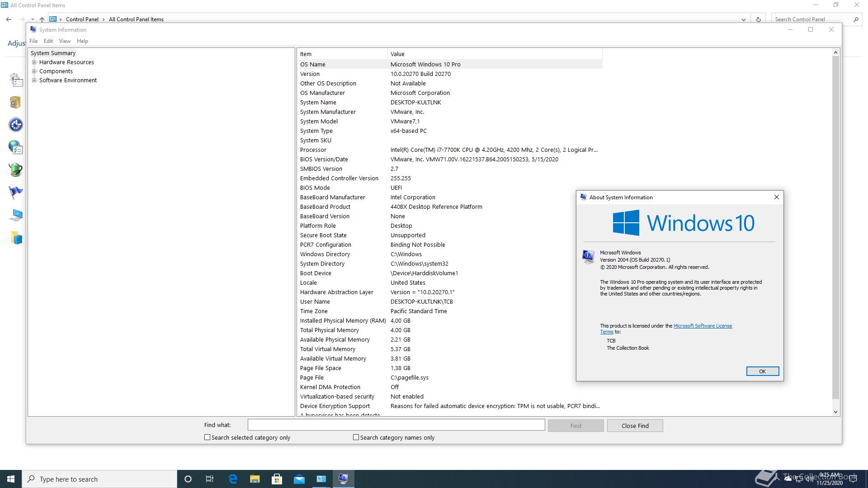
Task: Open File Explorer from the taskbar
Action: pyautogui.click(x=255, y=479)
